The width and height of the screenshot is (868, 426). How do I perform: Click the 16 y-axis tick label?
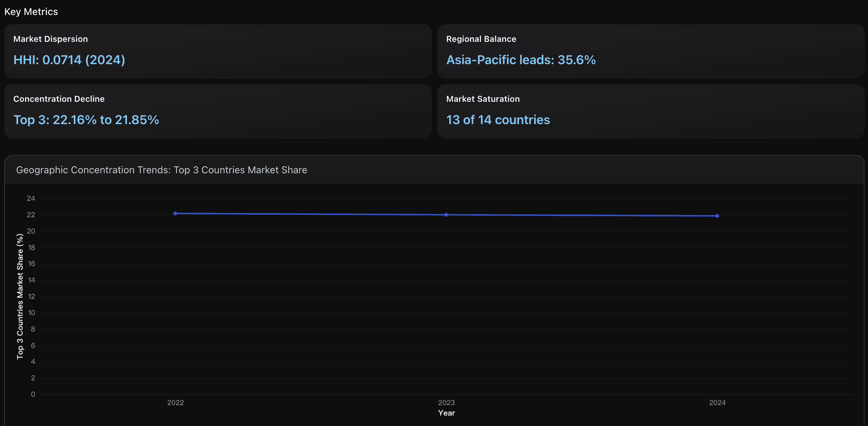pos(31,264)
